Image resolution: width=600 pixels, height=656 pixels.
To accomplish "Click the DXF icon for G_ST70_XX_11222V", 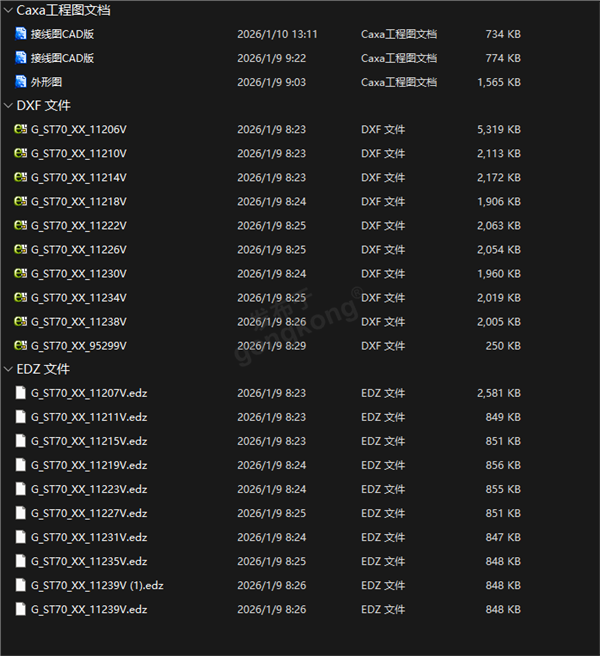I will tap(20, 226).
